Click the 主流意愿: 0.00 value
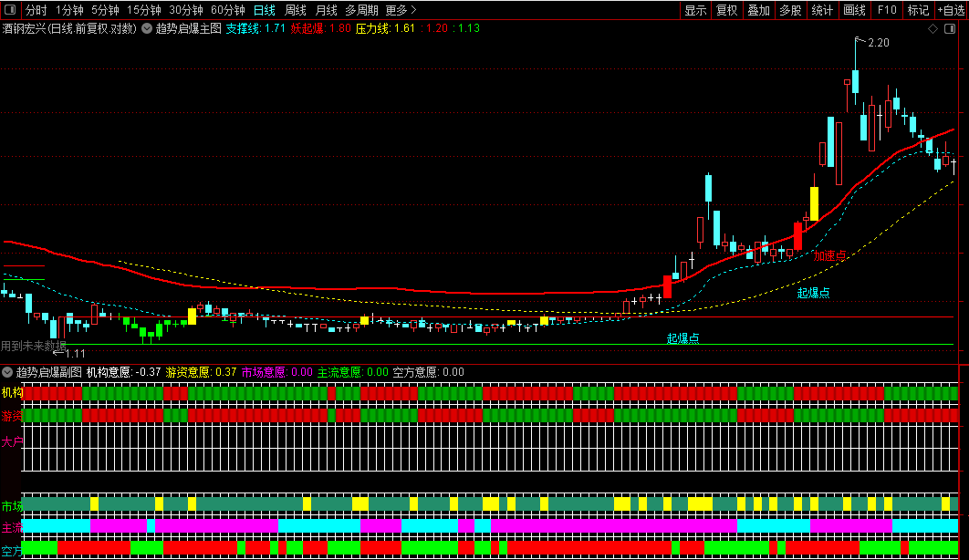This screenshot has width=969, height=560. (x=353, y=372)
